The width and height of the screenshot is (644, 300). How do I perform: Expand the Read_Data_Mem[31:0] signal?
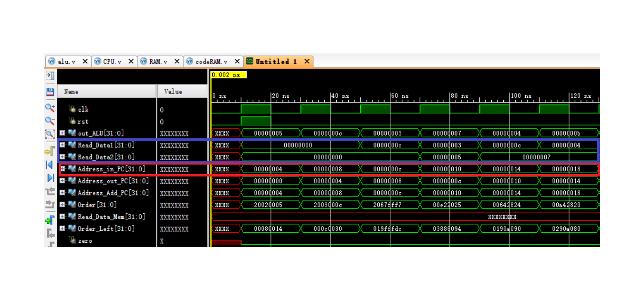click(62, 217)
